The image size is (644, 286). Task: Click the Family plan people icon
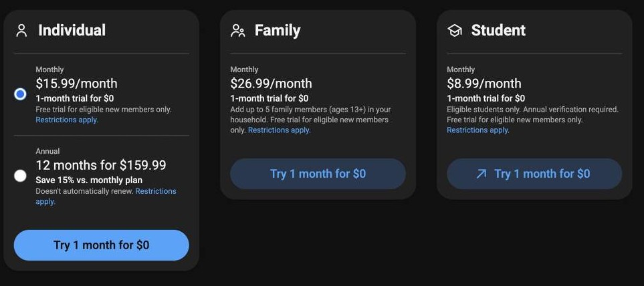coord(237,31)
